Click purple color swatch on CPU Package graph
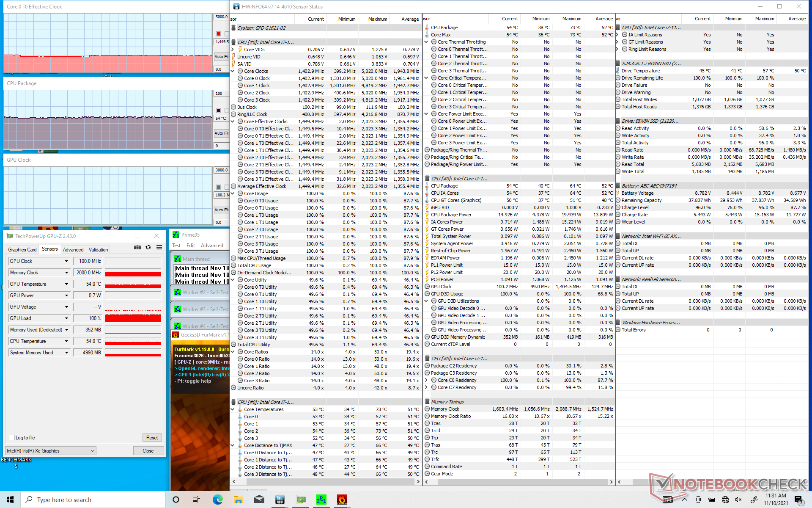 click(218, 110)
